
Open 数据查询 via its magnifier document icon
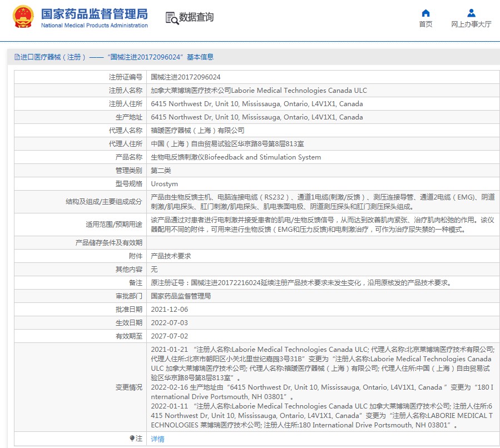point(172,18)
